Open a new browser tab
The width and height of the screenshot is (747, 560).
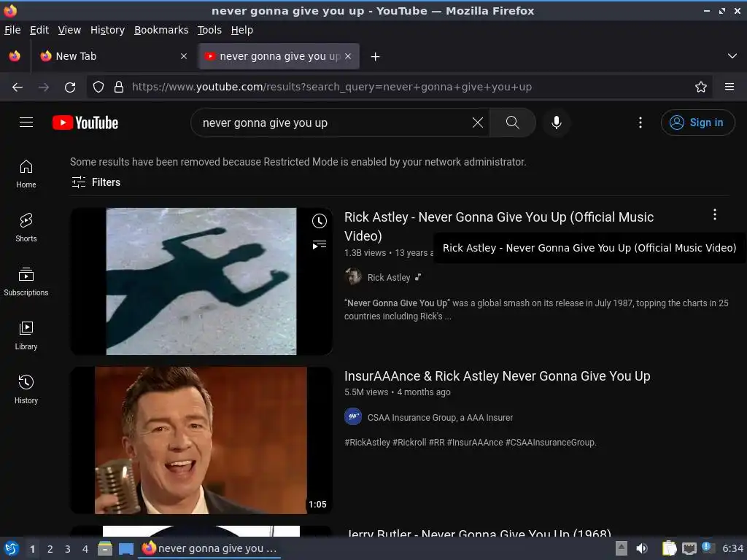coord(376,57)
